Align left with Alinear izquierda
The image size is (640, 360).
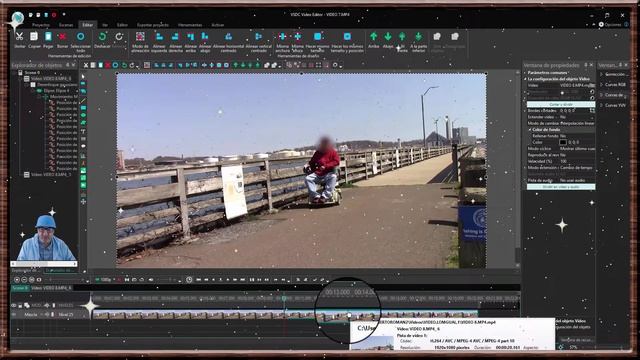click(160, 37)
